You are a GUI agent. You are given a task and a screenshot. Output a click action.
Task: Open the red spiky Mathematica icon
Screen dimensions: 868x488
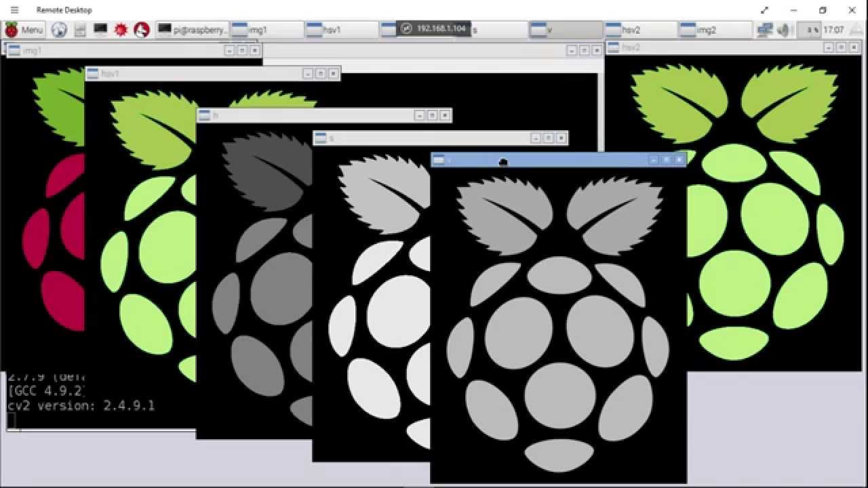[121, 30]
